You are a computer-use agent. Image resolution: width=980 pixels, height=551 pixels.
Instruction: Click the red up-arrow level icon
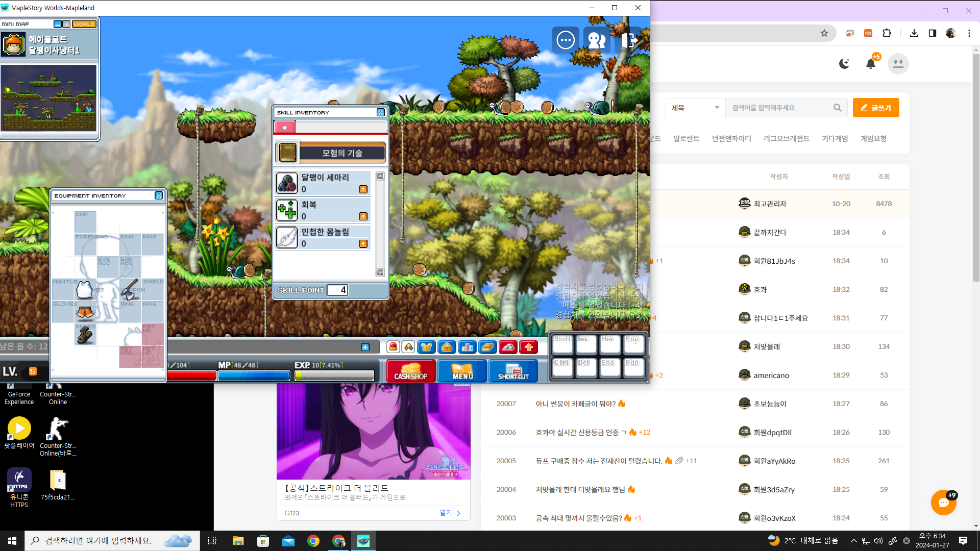[528, 347]
